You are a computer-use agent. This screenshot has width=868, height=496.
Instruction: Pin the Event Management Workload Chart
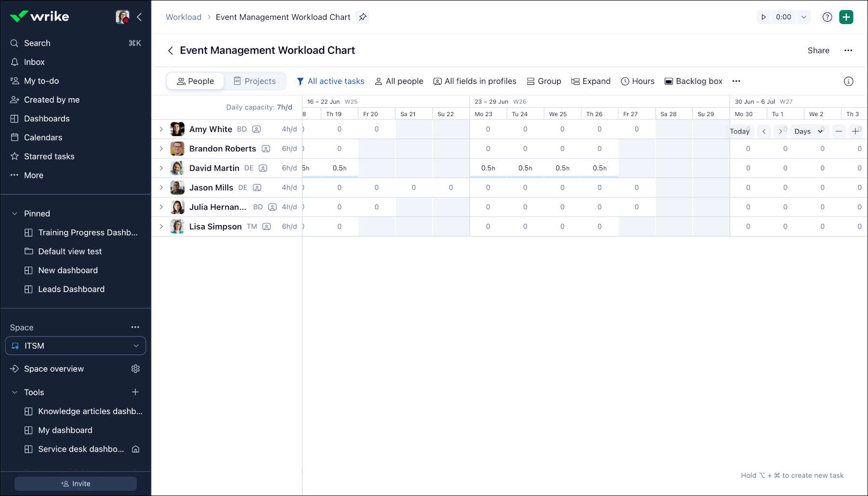coord(362,17)
